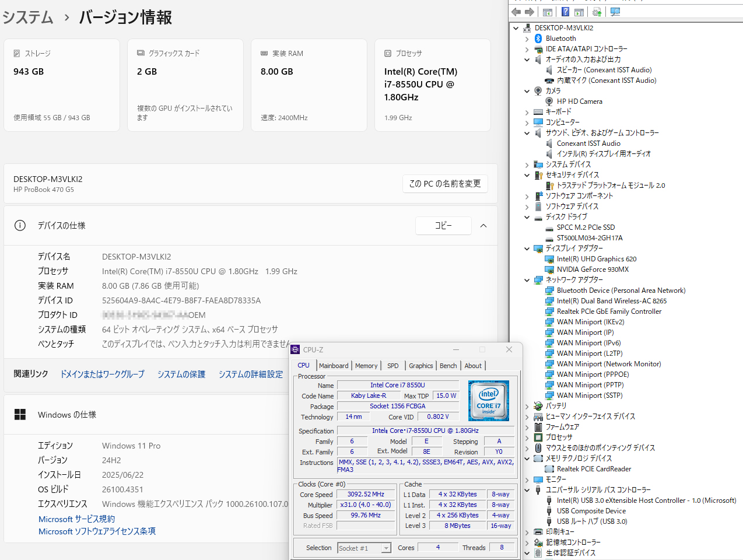This screenshot has height=560, width=743.
Task: Select WAN Miniport (IKEv2) in the device tree
Action: pyautogui.click(x=590, y=322)
